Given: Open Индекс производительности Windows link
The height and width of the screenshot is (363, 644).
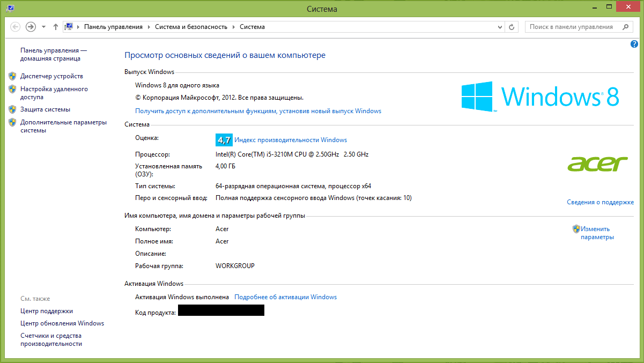Looking at the screenshot, I should tap(291, 140).
